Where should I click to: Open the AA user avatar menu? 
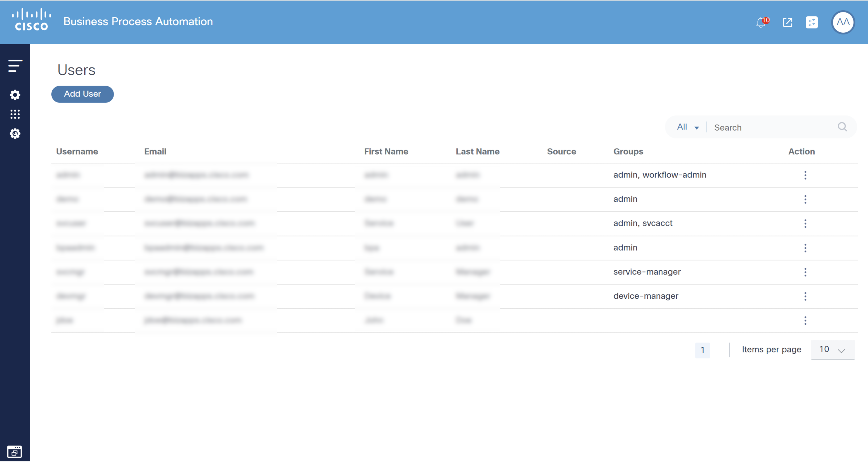click(x=843, y=22)
